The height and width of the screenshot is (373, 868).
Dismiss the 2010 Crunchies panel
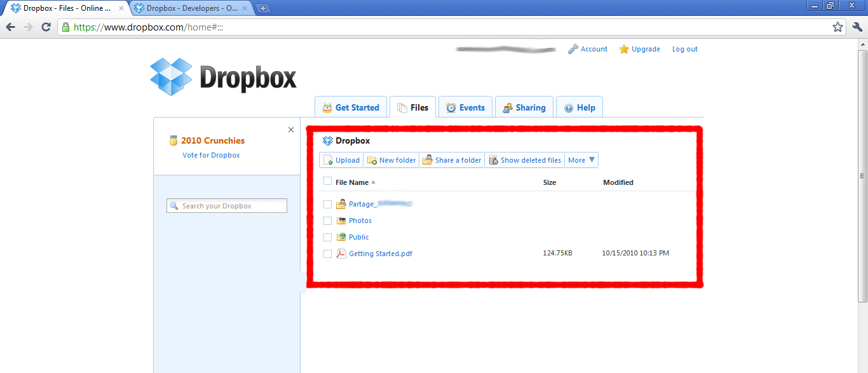pos(291,129)
